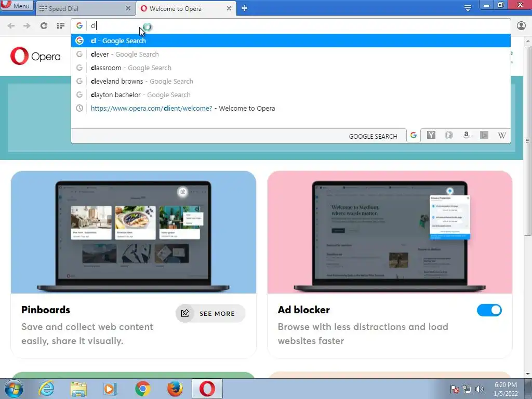Open Action Center flag in tray

point(455,389)
